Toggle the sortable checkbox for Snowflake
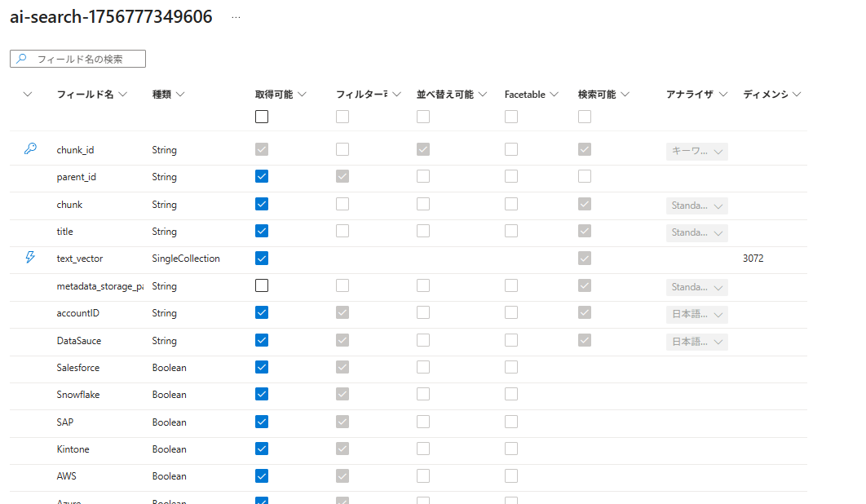866x504 pixels. 423,395
